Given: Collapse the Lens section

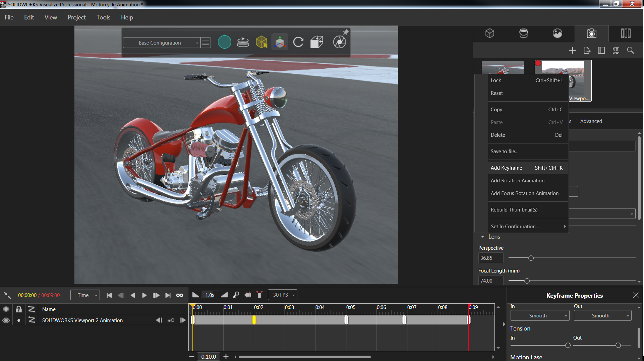Looking at the screenshot, I should coord(482,237).
